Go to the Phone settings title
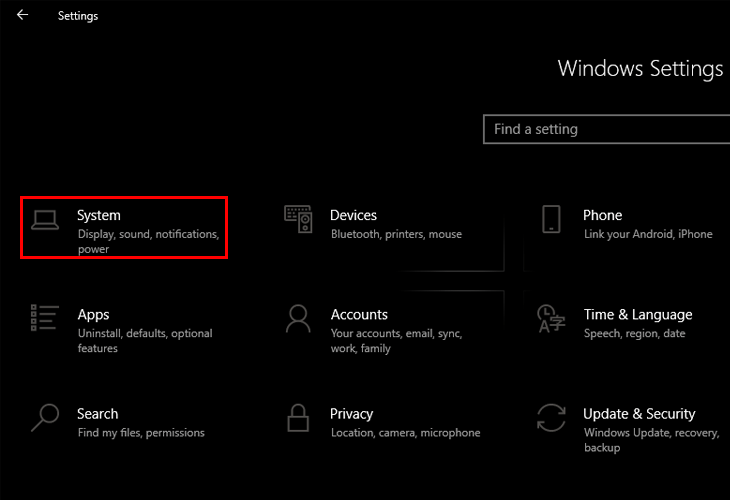 [602, 215]
